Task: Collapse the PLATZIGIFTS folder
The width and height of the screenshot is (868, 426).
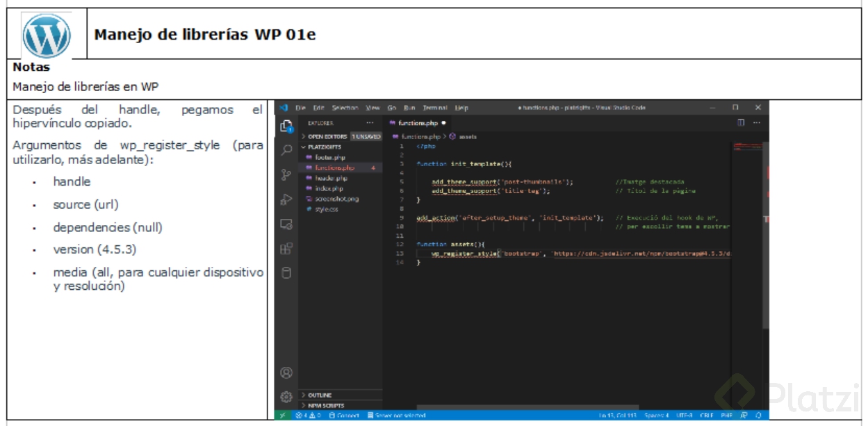Action: 341,147
